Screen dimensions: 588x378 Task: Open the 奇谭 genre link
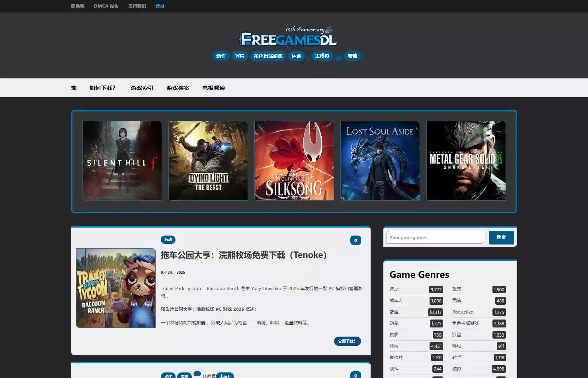click(x=394, y=312)
